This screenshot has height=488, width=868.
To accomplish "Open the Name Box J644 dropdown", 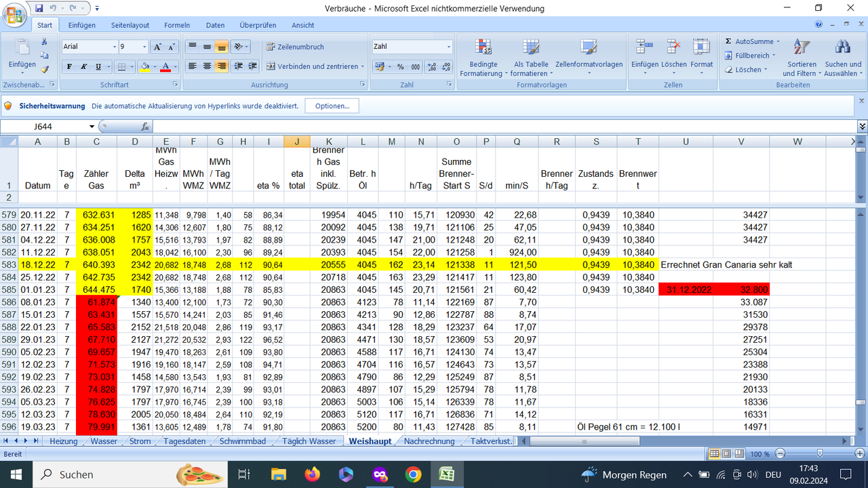I will pos(92,127).
